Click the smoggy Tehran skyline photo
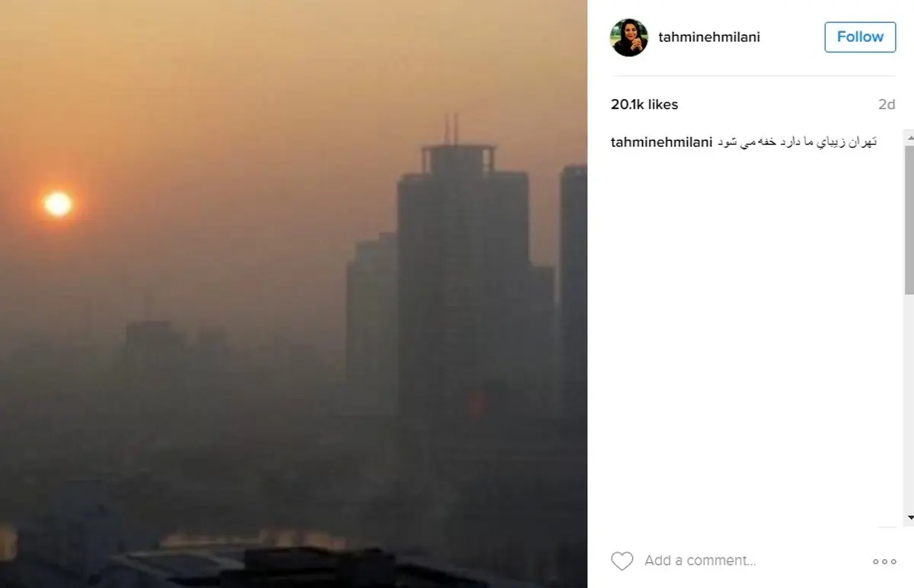Screen dimensions: 914x588 tap(293, 294)
